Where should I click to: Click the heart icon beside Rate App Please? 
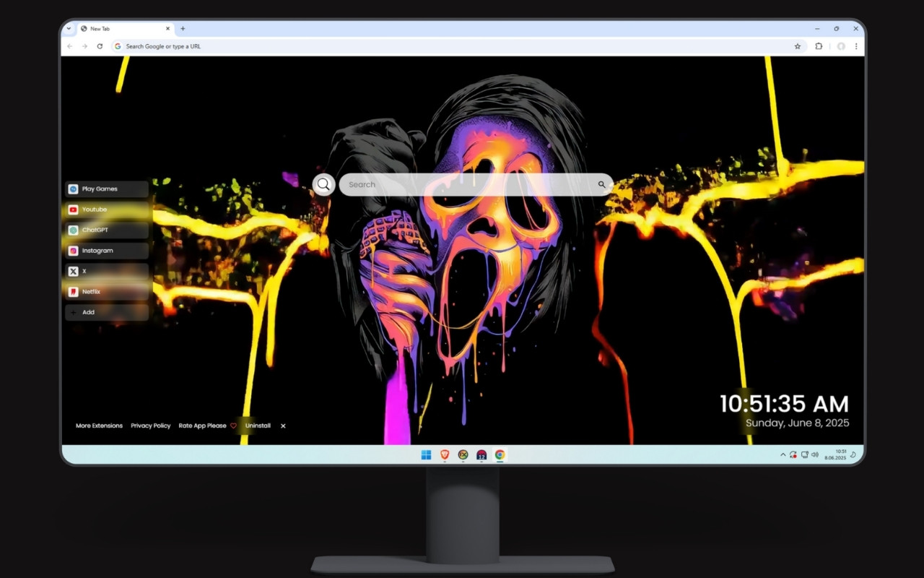pyautogui.click(x=233, y=426)
